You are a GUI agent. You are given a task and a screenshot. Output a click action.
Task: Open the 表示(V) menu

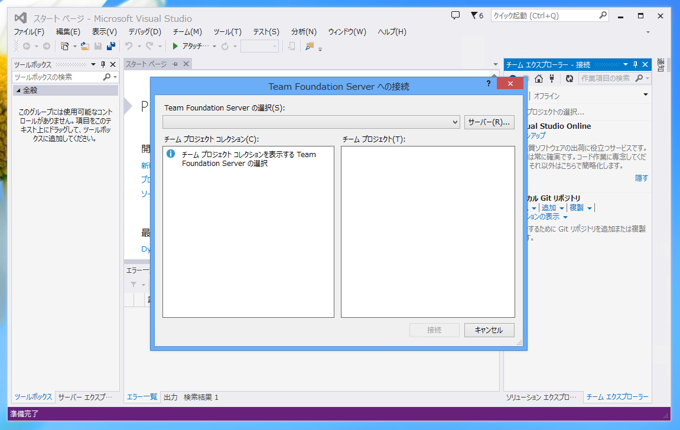click(104, 32)
